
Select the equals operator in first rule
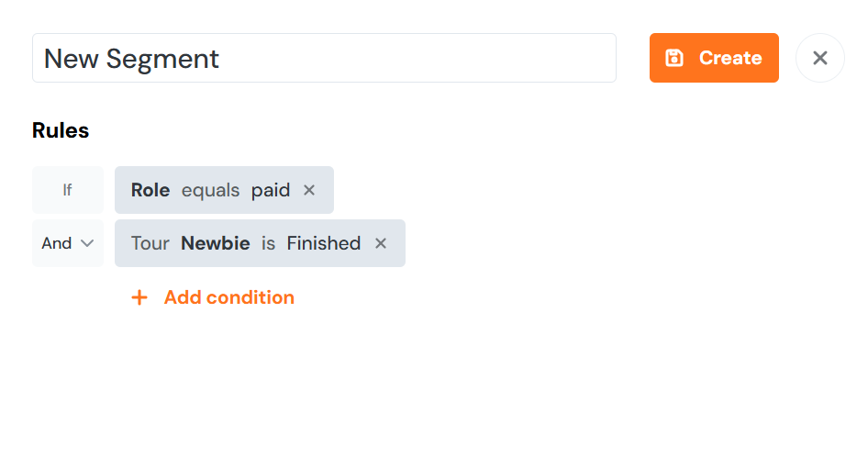tap(210, 190)
